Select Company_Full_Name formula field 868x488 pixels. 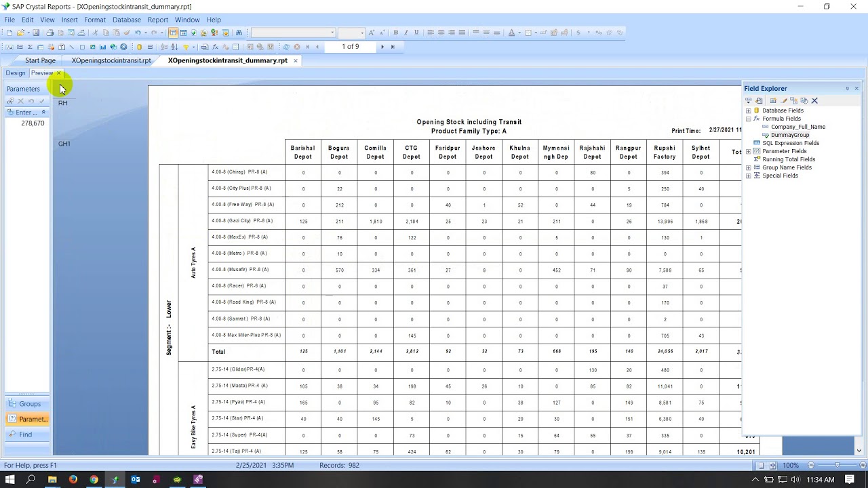[797, 127]
